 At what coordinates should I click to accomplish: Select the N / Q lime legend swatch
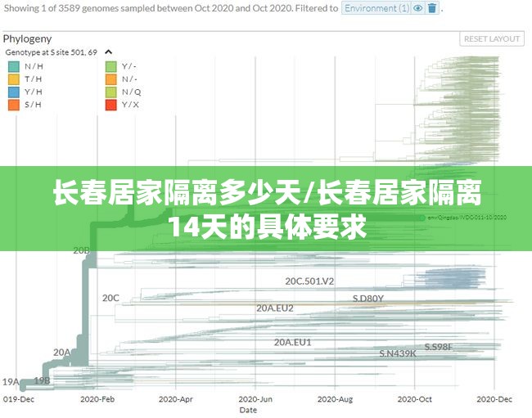(110, 92)
